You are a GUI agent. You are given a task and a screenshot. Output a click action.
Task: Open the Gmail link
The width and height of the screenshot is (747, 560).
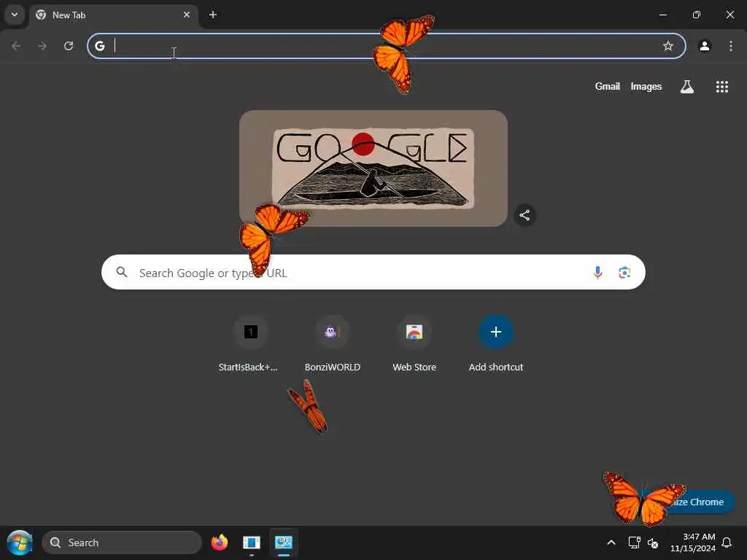tap(607, 86)
